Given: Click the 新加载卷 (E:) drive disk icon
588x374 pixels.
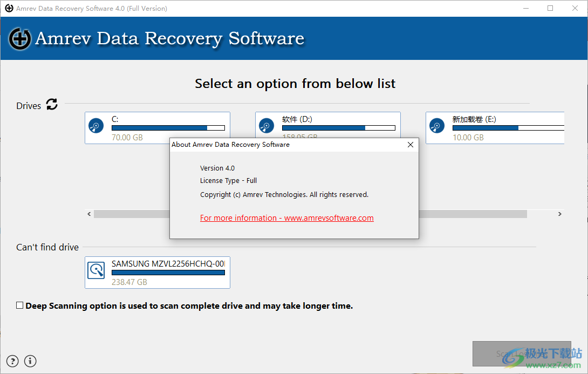Looking at the screenshot, I should point(437,125).
